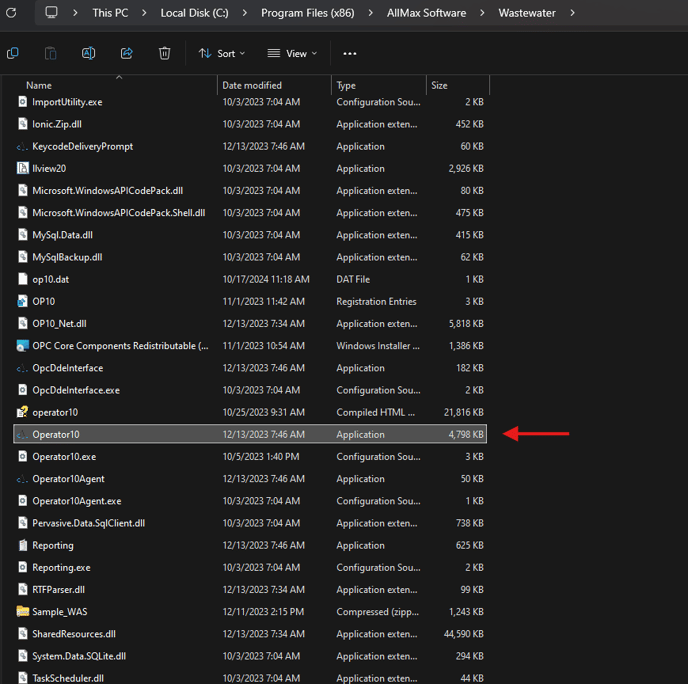Select the Operator10Agent application icon
The width and height of the screenshot is (688, 684).
click(22, 479)
